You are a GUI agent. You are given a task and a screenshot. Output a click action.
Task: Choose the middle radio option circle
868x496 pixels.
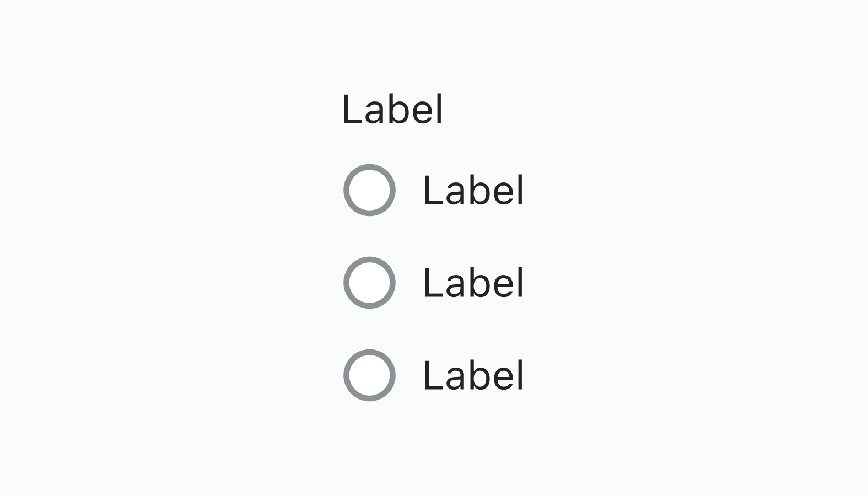[369, 283]
